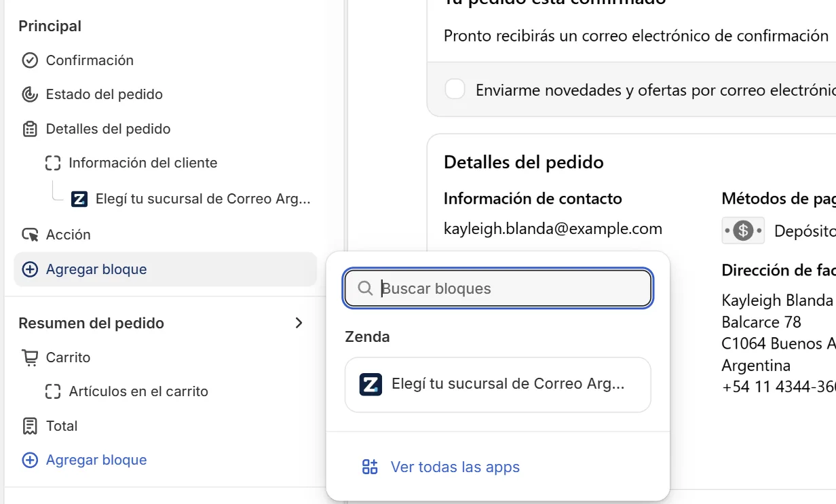This screenshot has height=504, width=836.
Task: Click the apps grid icon in popup
Action: tap(370, 467)
